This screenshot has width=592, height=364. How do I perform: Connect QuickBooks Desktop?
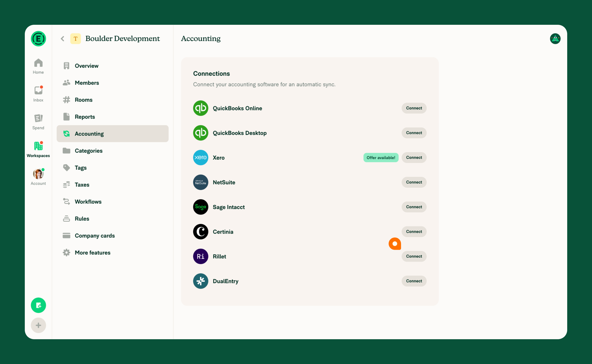coord(414,133)
